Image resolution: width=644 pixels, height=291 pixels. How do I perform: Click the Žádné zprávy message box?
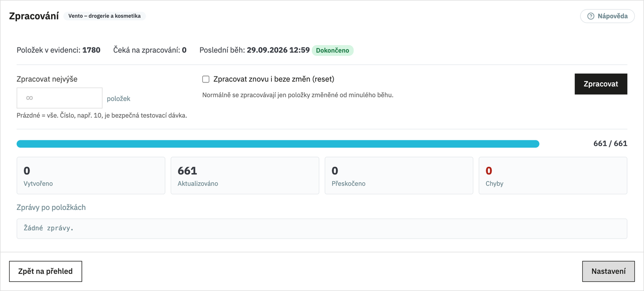(x=322, y=228)
